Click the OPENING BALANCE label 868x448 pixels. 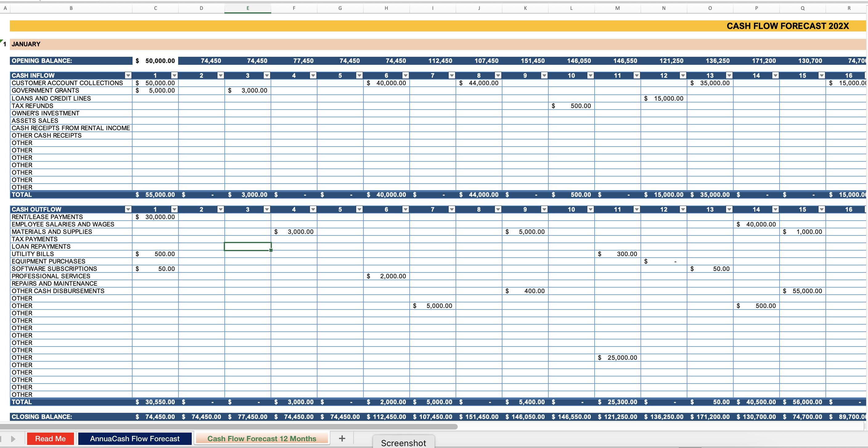pos(42,61)
